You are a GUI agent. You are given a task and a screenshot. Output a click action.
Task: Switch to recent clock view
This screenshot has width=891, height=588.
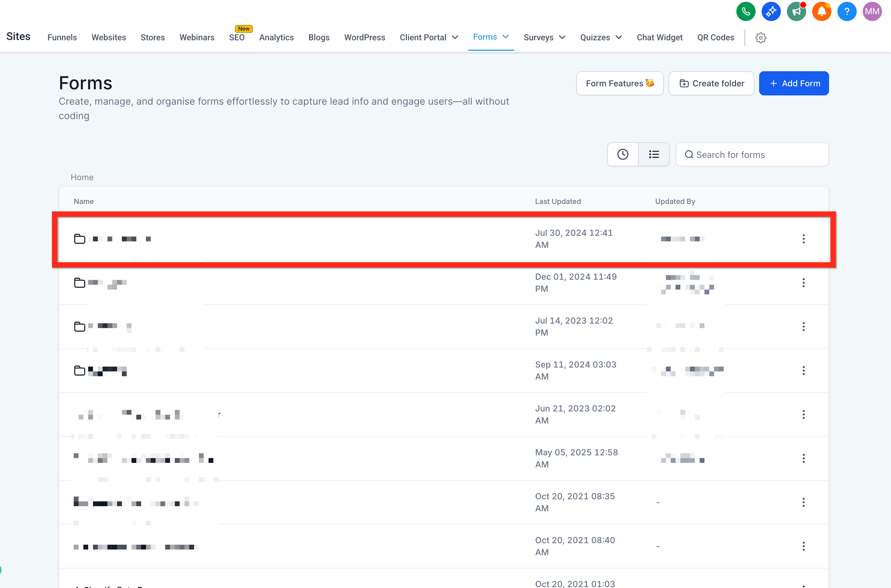coord(622,155)
